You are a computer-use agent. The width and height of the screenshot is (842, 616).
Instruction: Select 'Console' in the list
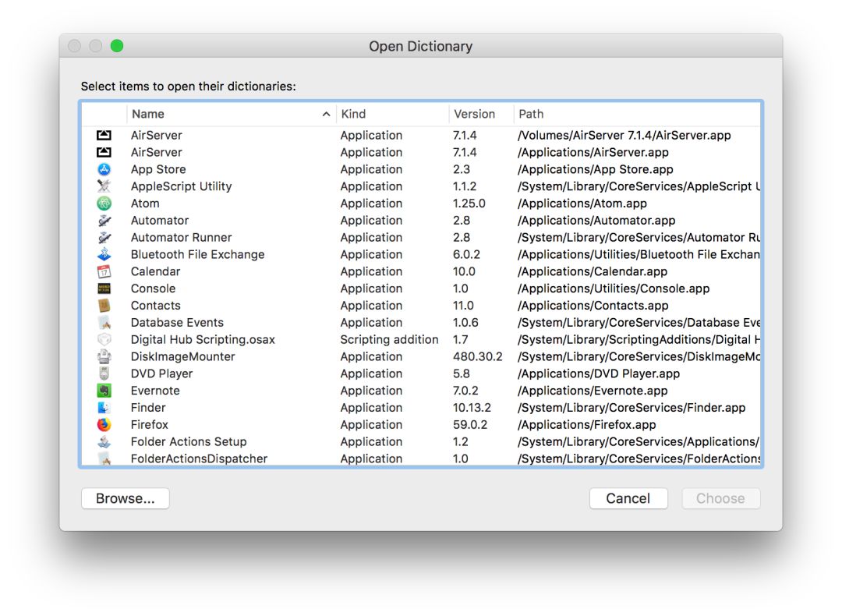coord(153,289)
